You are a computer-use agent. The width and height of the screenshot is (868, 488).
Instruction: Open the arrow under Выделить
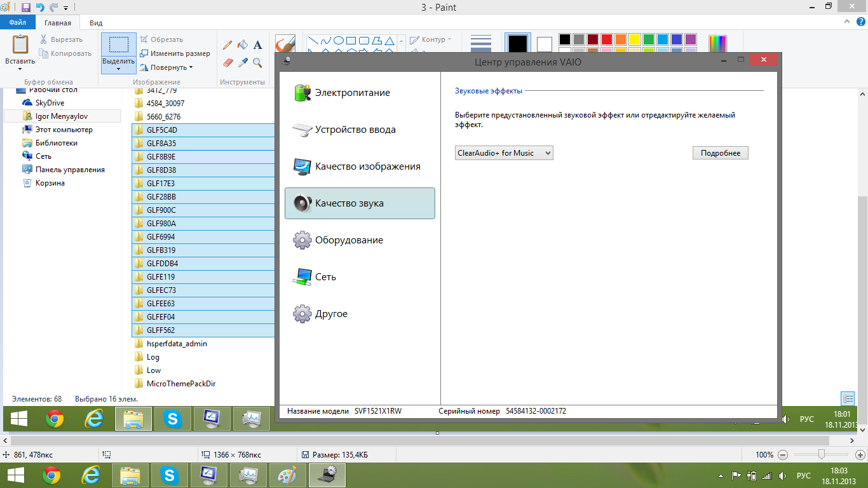click(119, 69)
